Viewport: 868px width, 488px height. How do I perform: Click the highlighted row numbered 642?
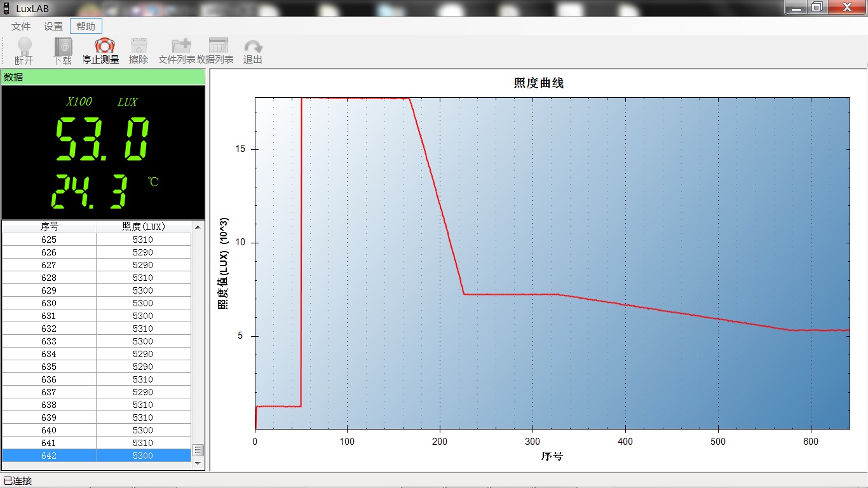click(97, 456)
